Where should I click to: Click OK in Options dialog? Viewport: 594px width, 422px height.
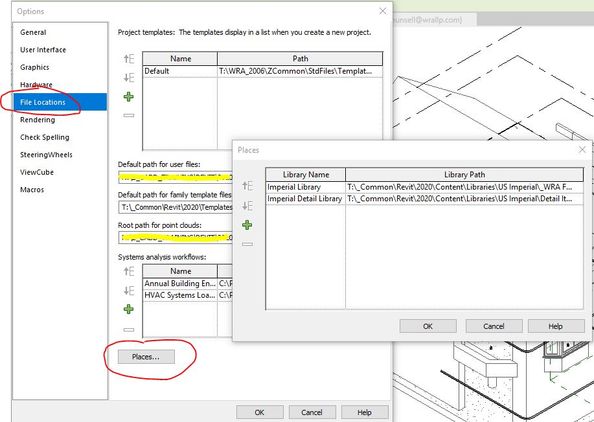tap(259, 412)
